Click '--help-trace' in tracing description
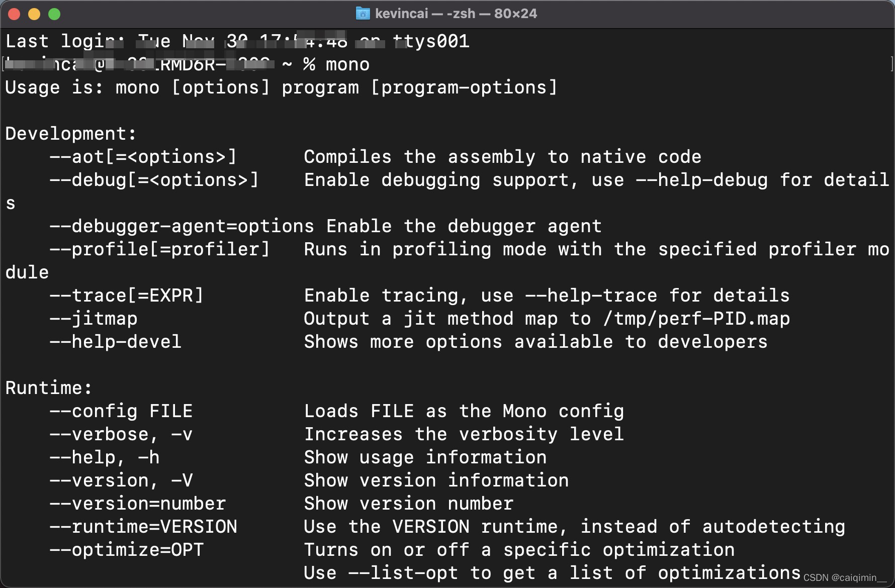 (x=591, y=296)
